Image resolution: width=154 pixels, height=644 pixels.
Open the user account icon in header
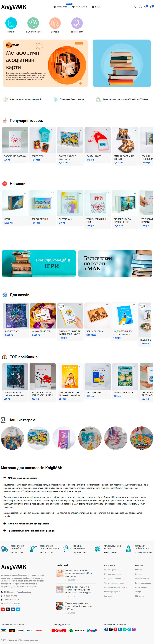click(x=141, y=7)
